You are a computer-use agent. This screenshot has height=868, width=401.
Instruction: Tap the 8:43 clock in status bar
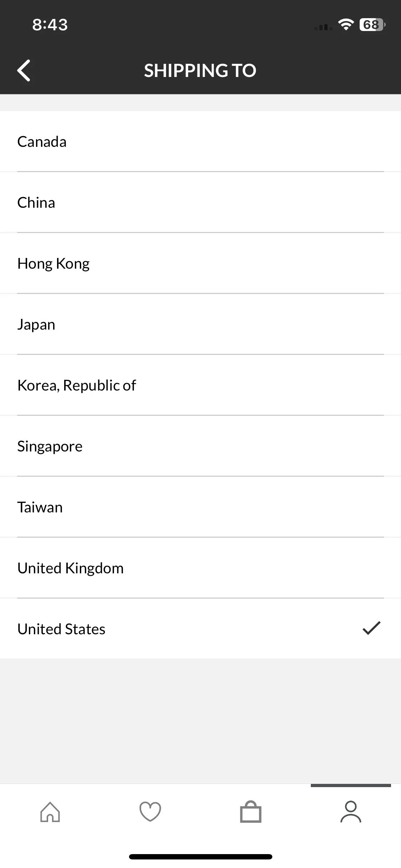(x=50, y=25)
